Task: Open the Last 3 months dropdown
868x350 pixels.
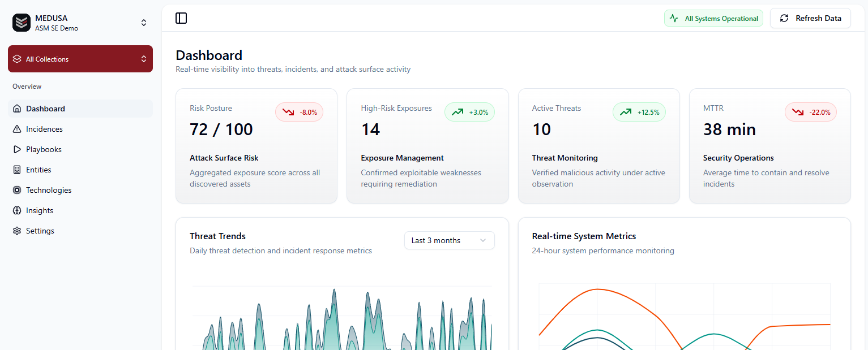Action: click(x=449, y=240)
